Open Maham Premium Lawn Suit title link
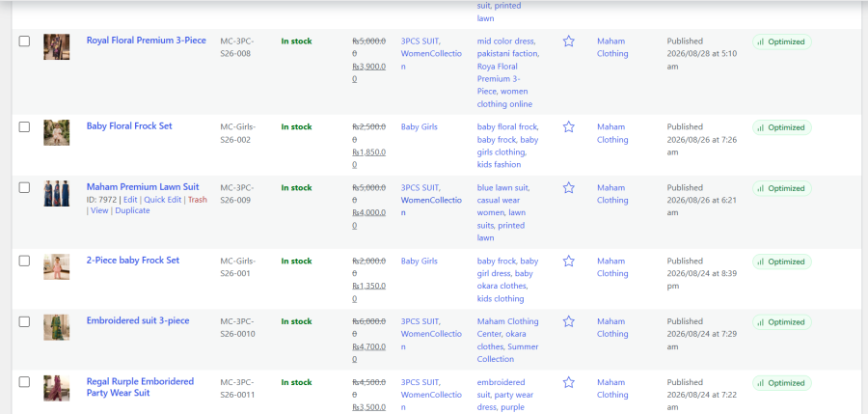 (x=143, y=187)
